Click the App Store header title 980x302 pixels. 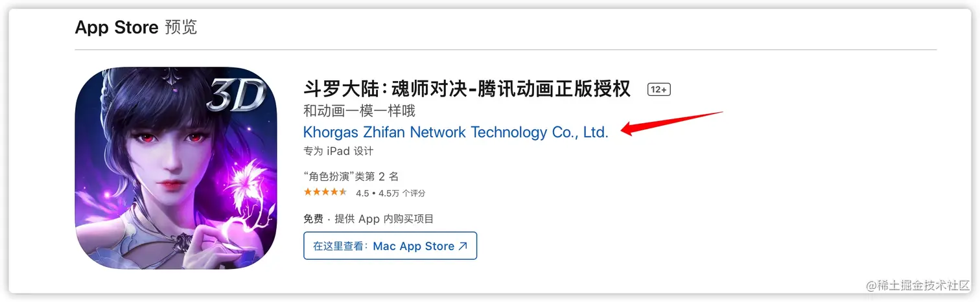click(117, 27)
